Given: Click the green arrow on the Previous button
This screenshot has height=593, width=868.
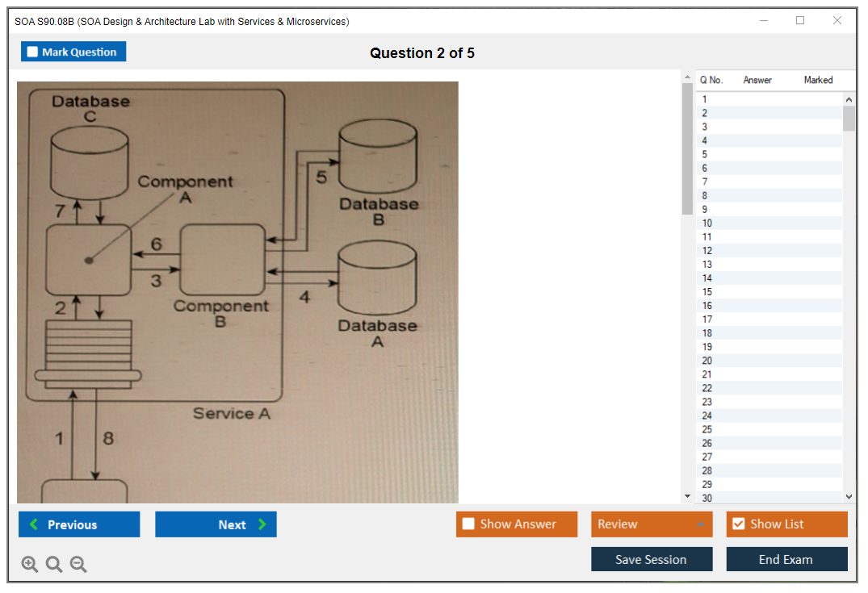Looking at the screenshot, I should click(x=34, y=524).
